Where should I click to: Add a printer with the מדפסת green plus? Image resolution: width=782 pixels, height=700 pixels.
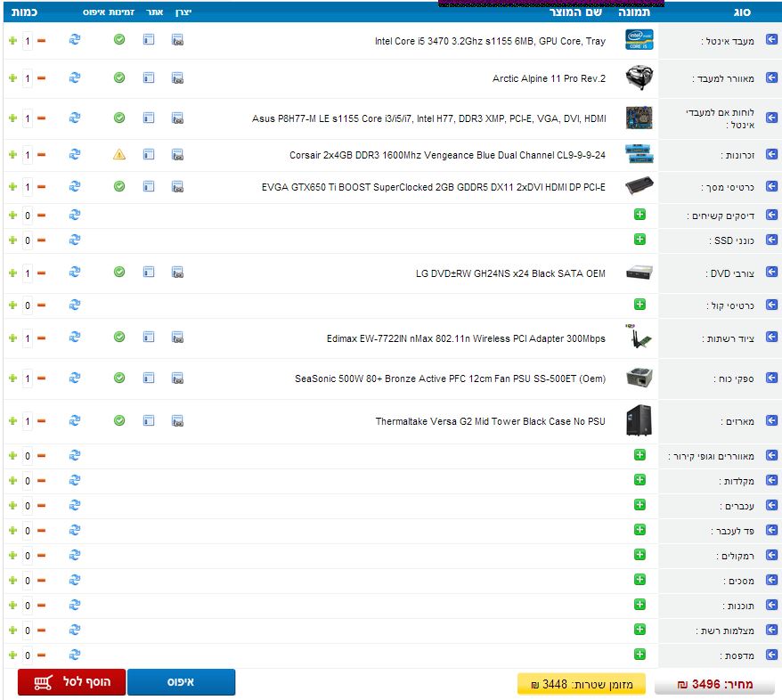click(639, 655)
